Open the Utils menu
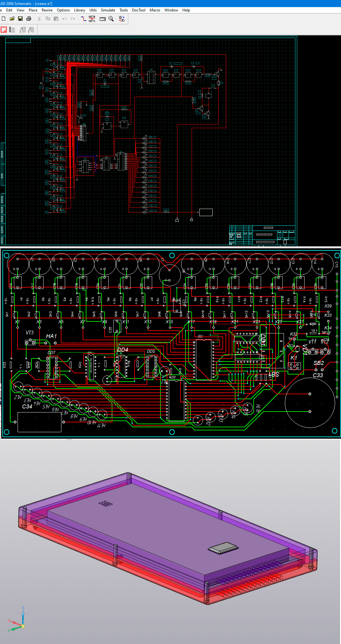Screen dimensions: 341x644 coord(93,10)
